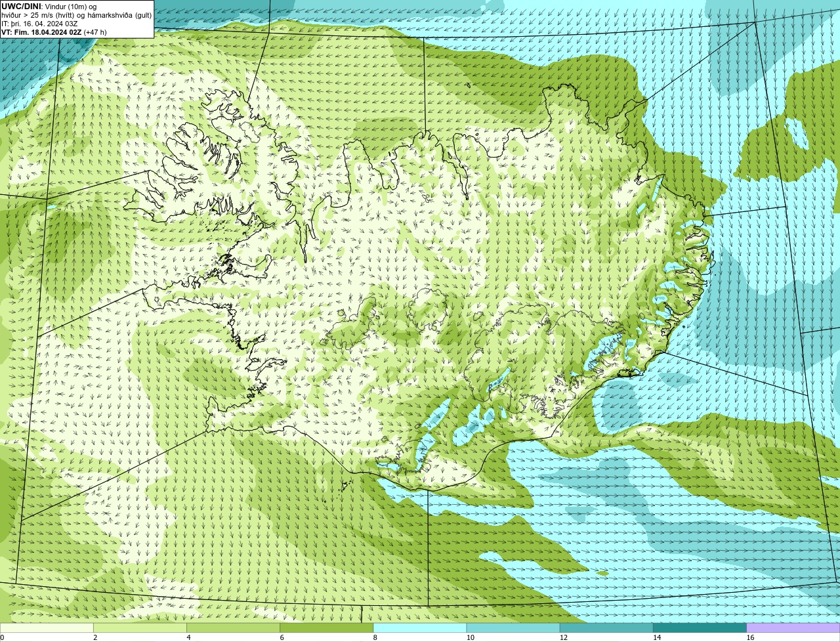Click the 4–6 m/s green legend swatch
This screenshot has width=840, height=642.
(x=234, y=628)
